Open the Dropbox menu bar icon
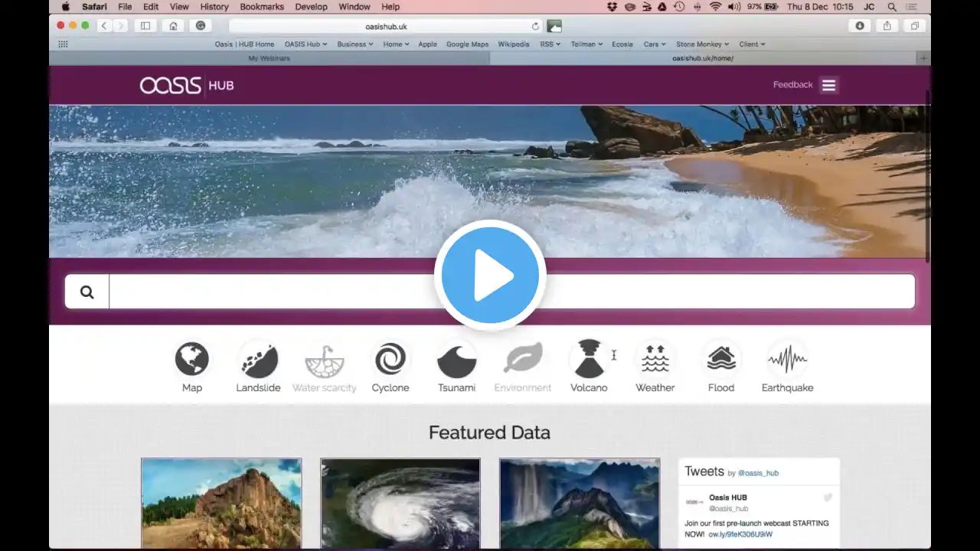 (612, 7)
